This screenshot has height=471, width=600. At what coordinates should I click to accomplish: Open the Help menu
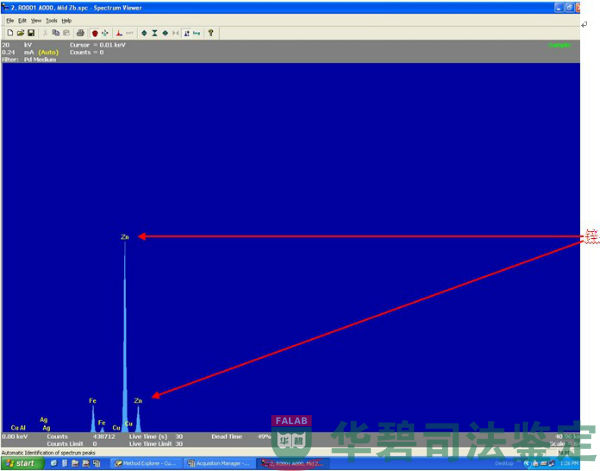[x=67, y=21]
